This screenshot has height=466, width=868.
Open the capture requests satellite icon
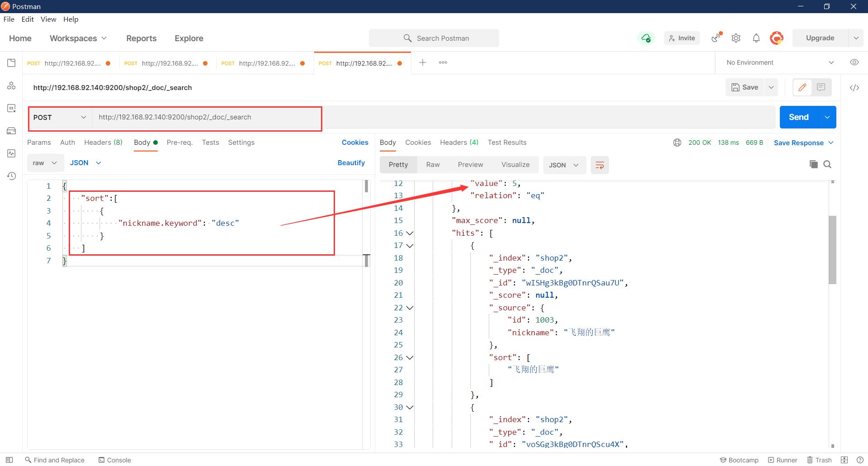[716, 38]
